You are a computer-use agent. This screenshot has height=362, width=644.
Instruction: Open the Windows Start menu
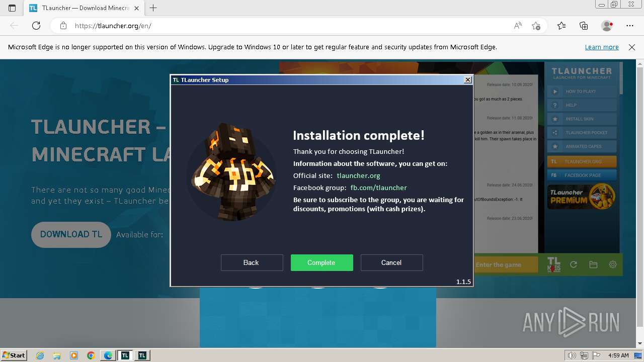tap(14, 355)
